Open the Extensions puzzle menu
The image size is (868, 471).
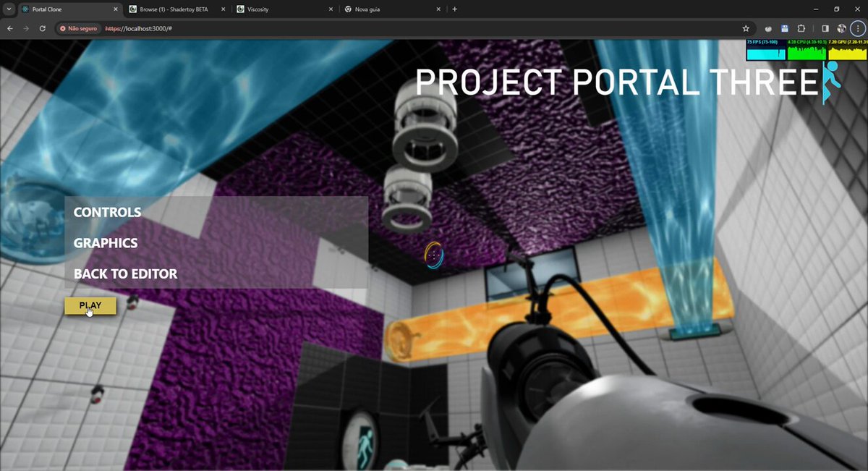801,28
